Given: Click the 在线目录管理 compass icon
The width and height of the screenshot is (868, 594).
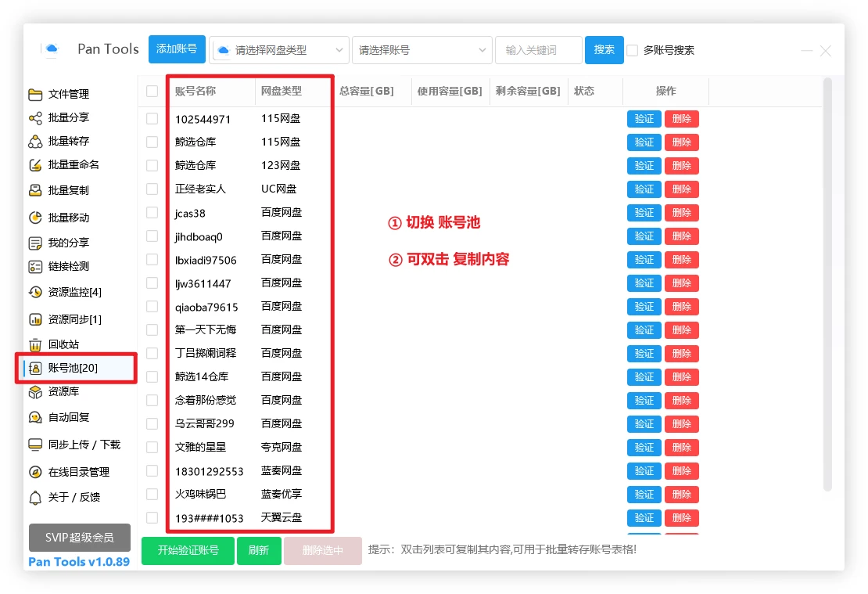Looking at the screenshot, I should tap(35, 472).
